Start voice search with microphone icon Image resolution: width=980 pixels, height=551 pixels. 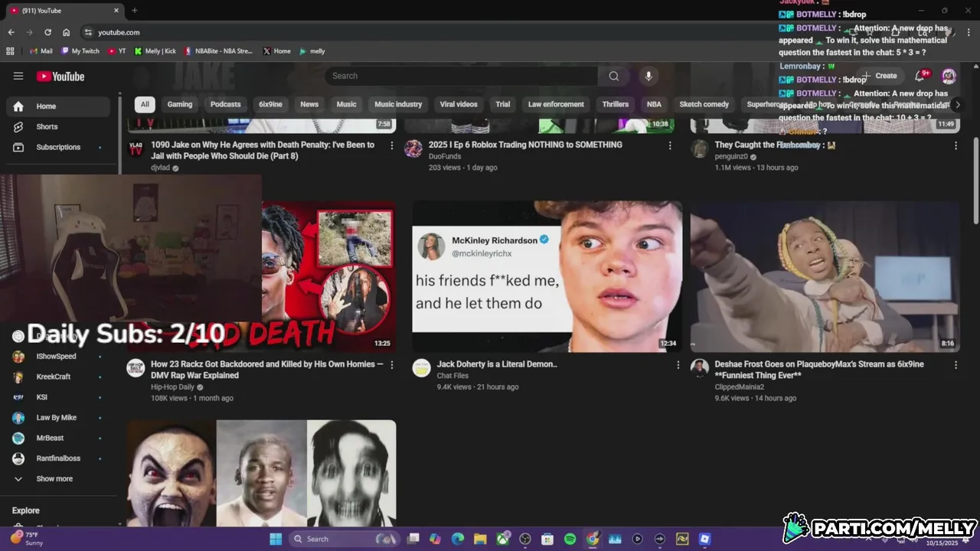click(648, 76)
